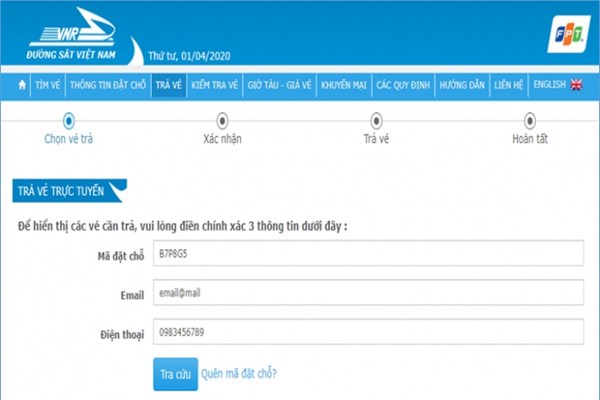The height and width of the screenshot is (400, 600).
Task: Click the Email input field
Action: pyautogui.click(x=368, y=292)
